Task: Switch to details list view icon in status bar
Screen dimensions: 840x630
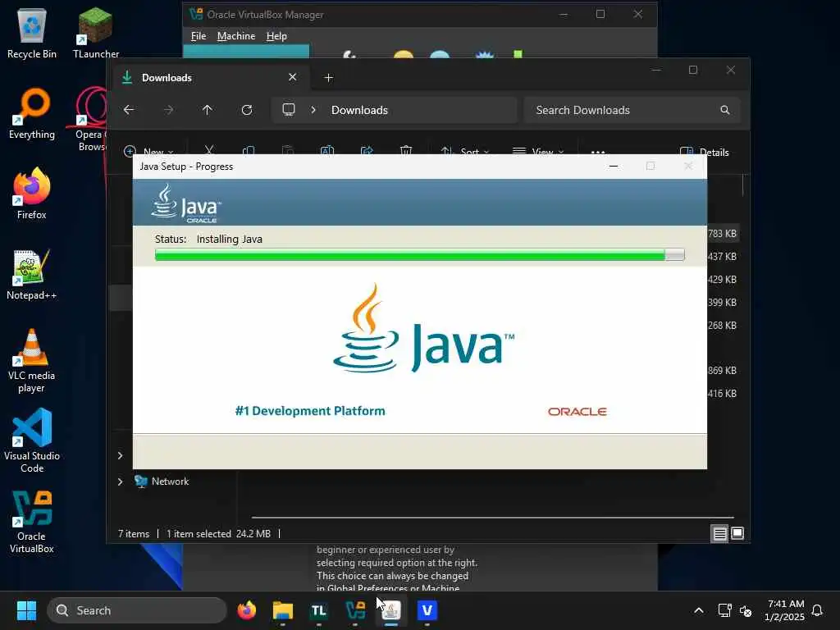Action: click(719, 533)
